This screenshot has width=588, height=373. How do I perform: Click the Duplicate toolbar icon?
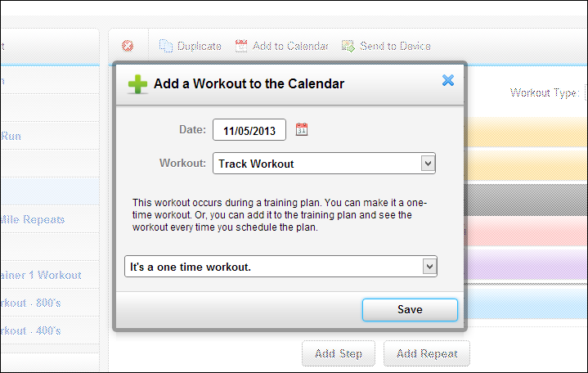click(166, 47)
